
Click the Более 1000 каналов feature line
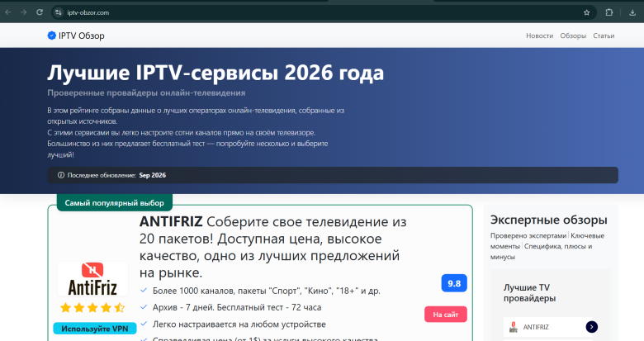266,291
